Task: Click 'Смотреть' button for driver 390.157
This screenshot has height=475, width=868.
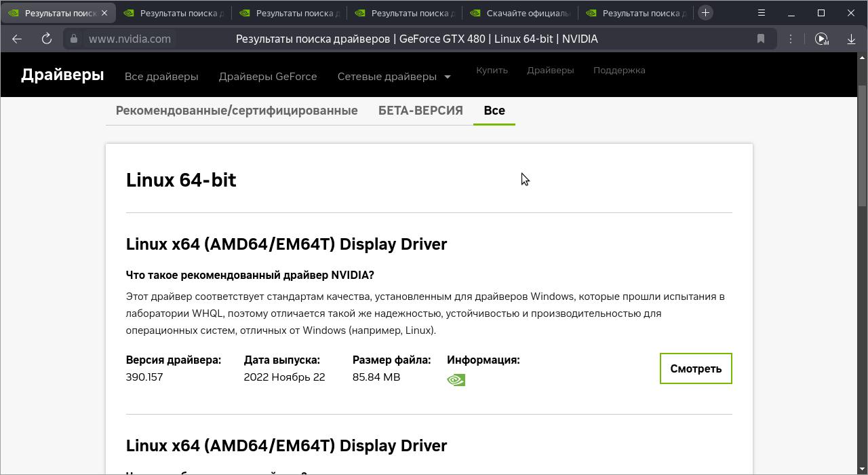Action: [x=696, y=368]
